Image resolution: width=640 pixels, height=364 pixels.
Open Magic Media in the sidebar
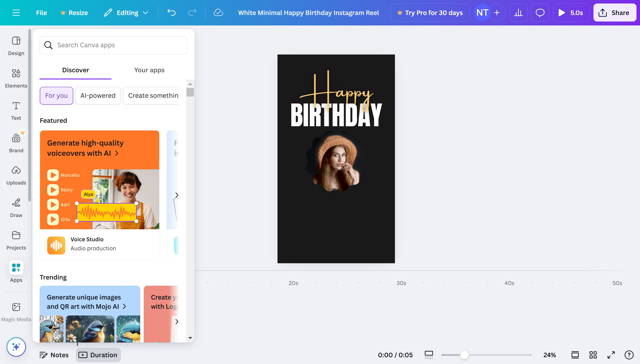point(16,311)
